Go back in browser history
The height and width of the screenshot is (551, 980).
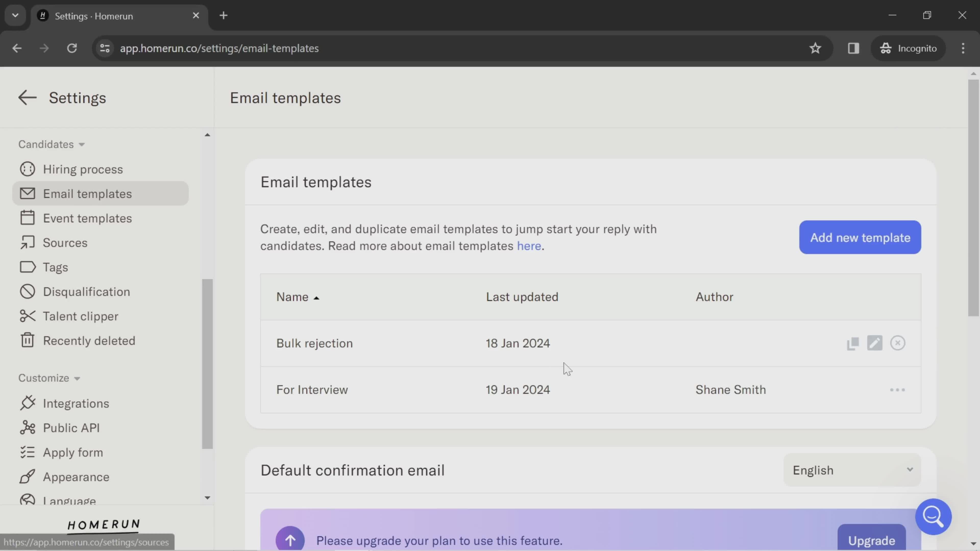[x=17, y=48]
